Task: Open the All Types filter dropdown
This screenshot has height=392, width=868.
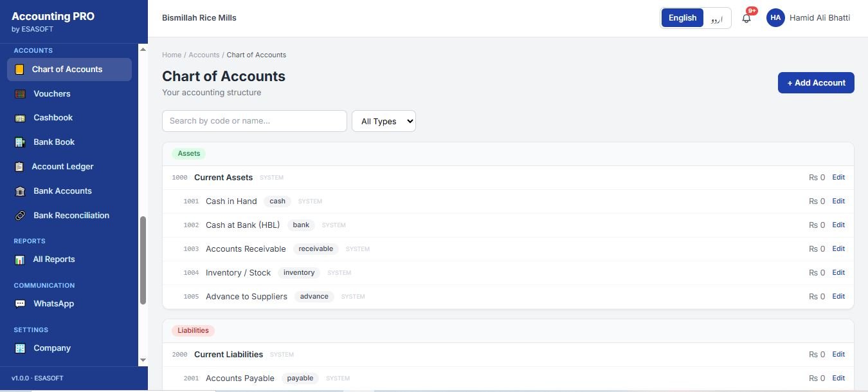Action: pos(384,121)
